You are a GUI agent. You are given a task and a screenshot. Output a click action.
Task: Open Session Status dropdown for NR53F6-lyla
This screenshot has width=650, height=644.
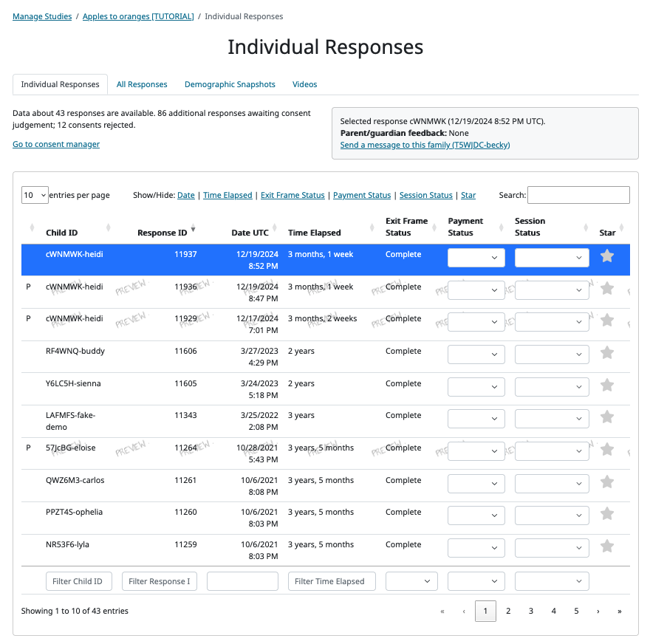click(x=552, y=548)
